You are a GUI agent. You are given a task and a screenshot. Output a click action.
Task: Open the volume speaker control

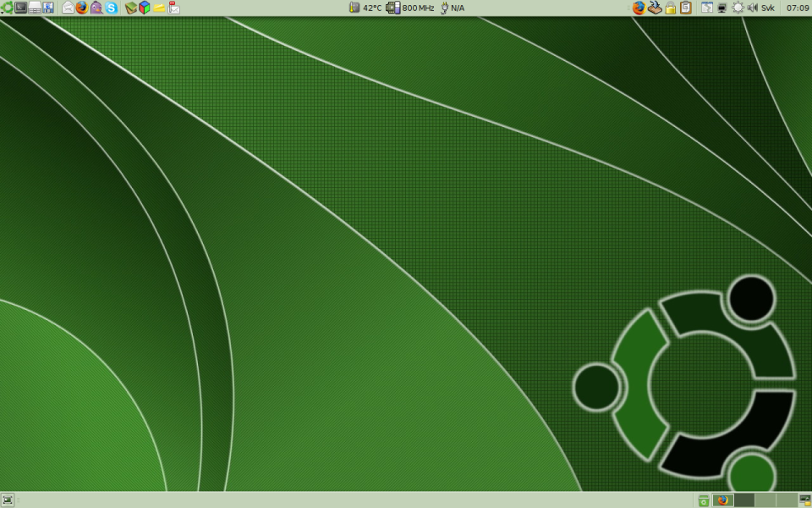(753, 8)
